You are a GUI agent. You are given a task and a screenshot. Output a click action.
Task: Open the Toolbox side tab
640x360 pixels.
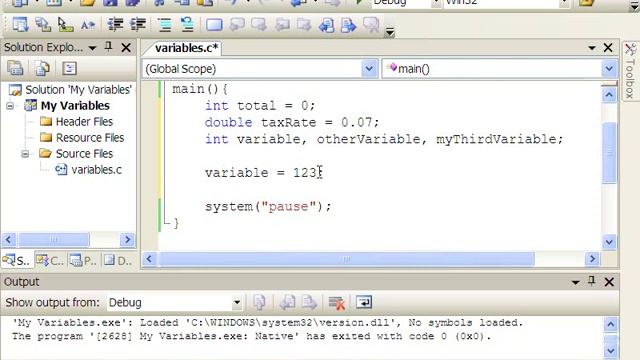pos(630,71)
